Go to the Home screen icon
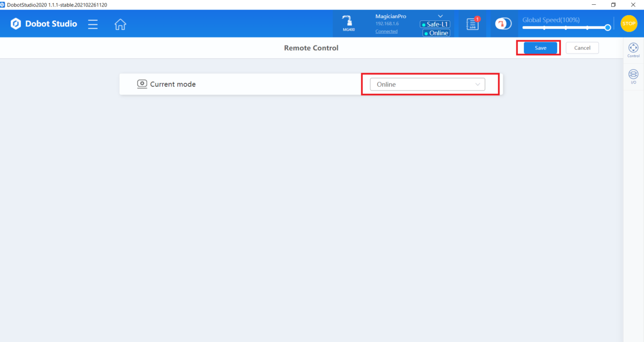 pyautogui.click(x=120, y=24)
